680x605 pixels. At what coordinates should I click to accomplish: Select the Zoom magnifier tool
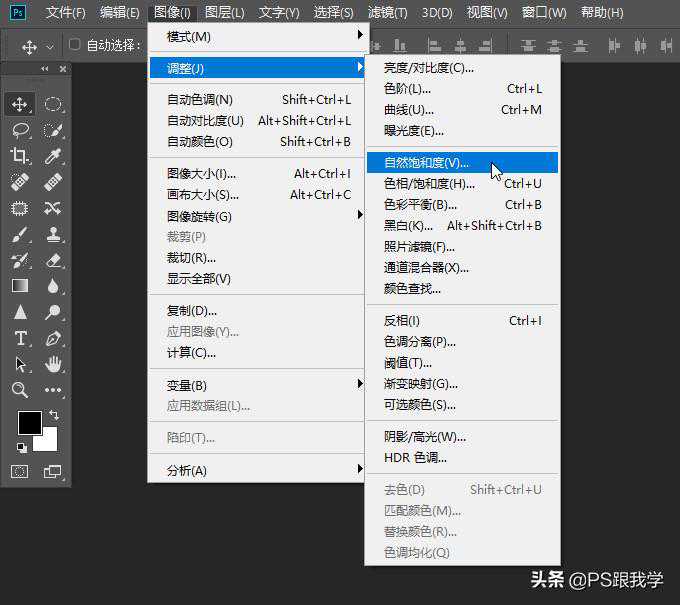pyautogui.click(x=20, y=390)
